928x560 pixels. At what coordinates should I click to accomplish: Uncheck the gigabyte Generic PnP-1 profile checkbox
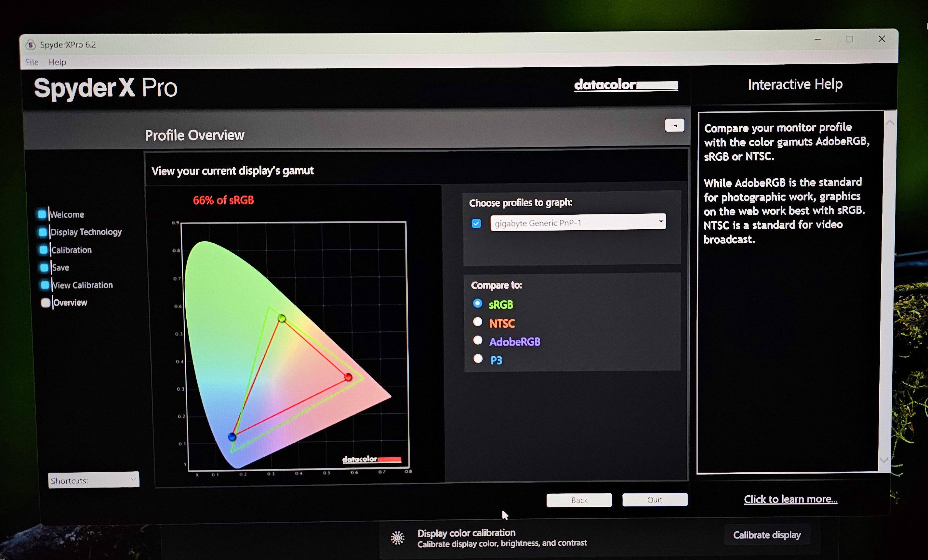(476, 223)
